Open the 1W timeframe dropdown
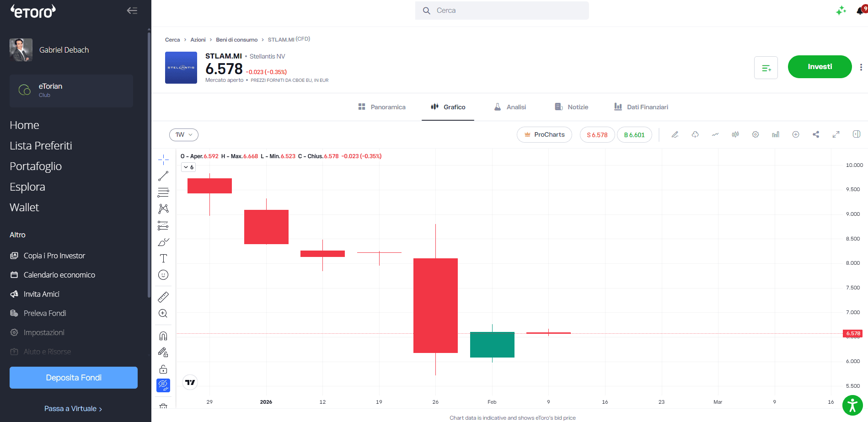The width and height of the screenshot is (868, 422). (184, 135)
